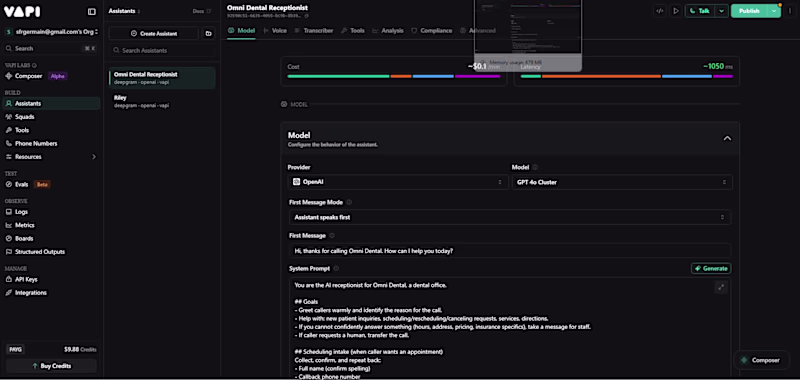Go to Squads in the sidebar

[51, 117]
